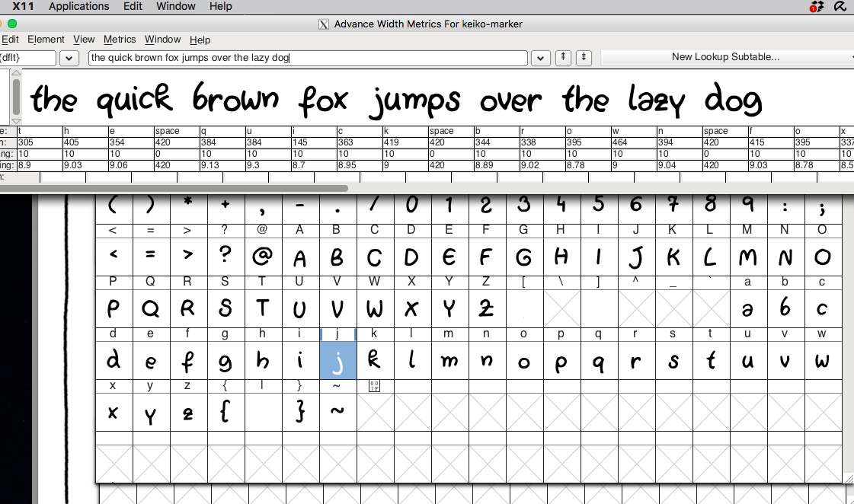The image size is (854, 504).
Task: Open the Element menu
Action: coord(46,40)
